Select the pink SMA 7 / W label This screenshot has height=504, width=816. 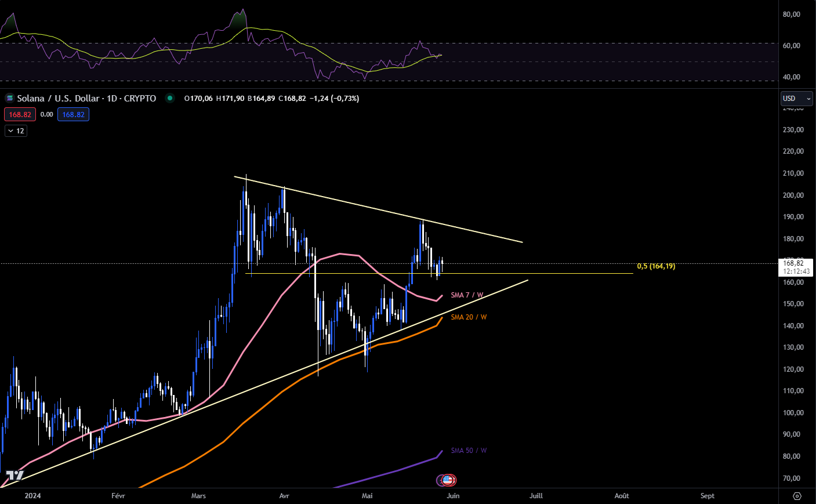pos(467,295)
